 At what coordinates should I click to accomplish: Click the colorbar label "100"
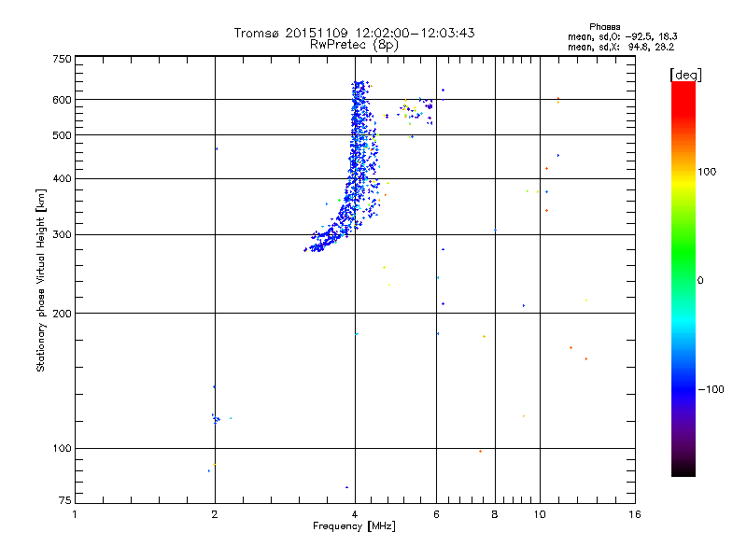(707, 172)
